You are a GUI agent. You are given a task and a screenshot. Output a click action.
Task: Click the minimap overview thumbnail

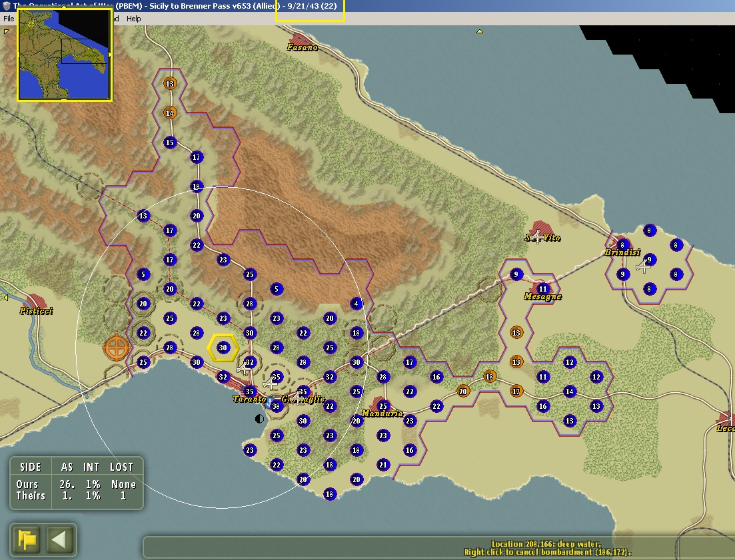(64, 55)
